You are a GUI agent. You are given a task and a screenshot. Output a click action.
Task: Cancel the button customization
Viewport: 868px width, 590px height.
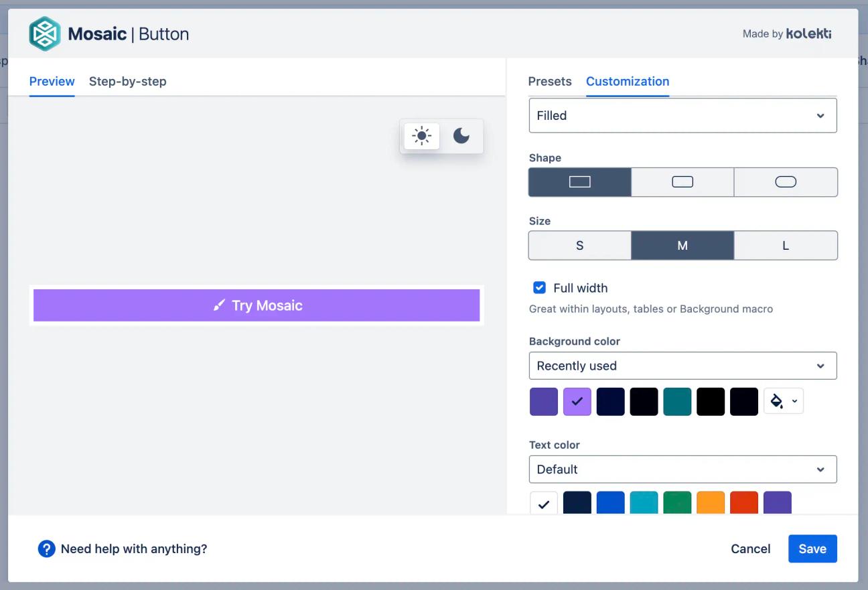[750, 548]
